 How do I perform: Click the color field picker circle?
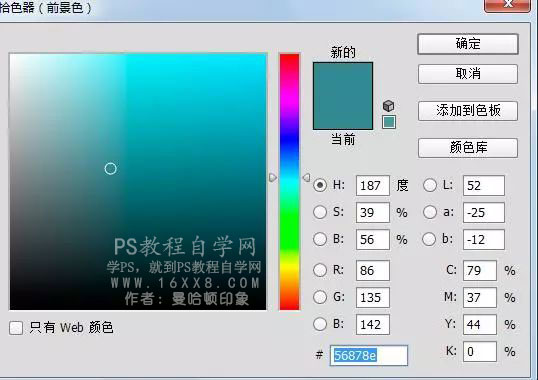click(110, 168)
